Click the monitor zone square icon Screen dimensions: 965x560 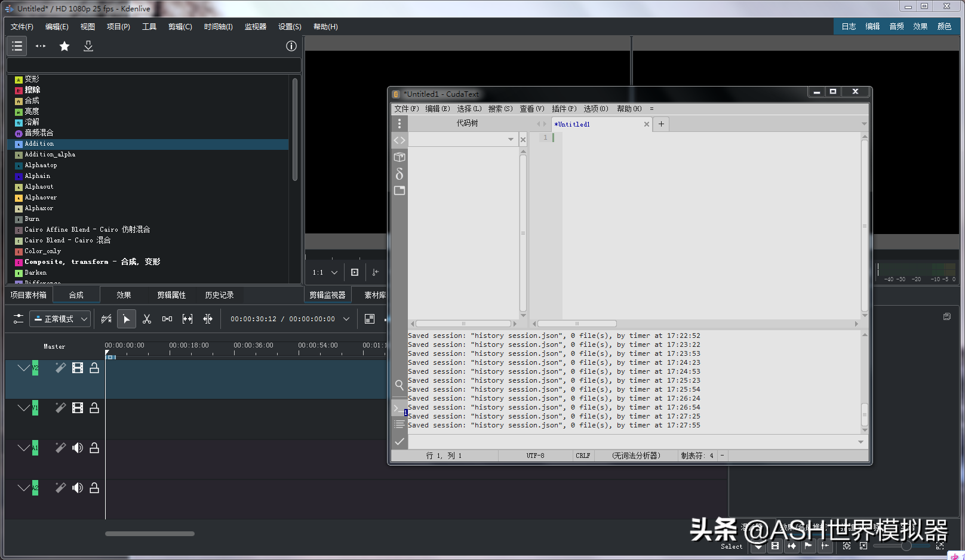355,272
